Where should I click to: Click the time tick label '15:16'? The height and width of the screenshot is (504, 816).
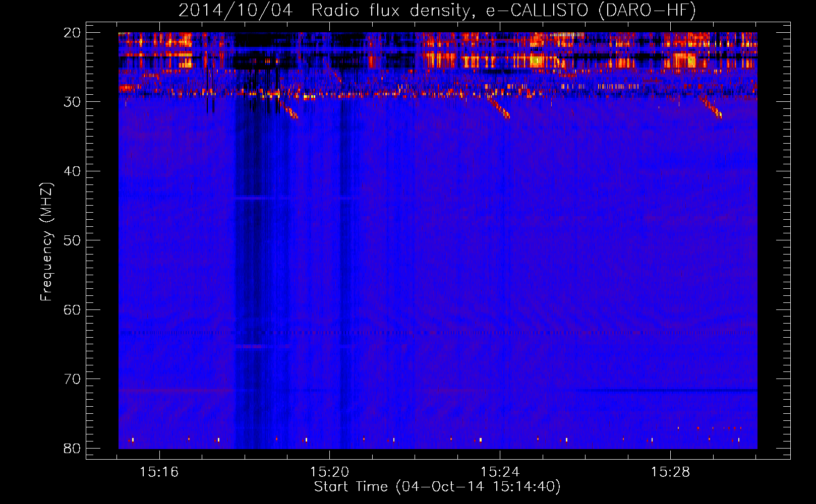coord(159,472)
